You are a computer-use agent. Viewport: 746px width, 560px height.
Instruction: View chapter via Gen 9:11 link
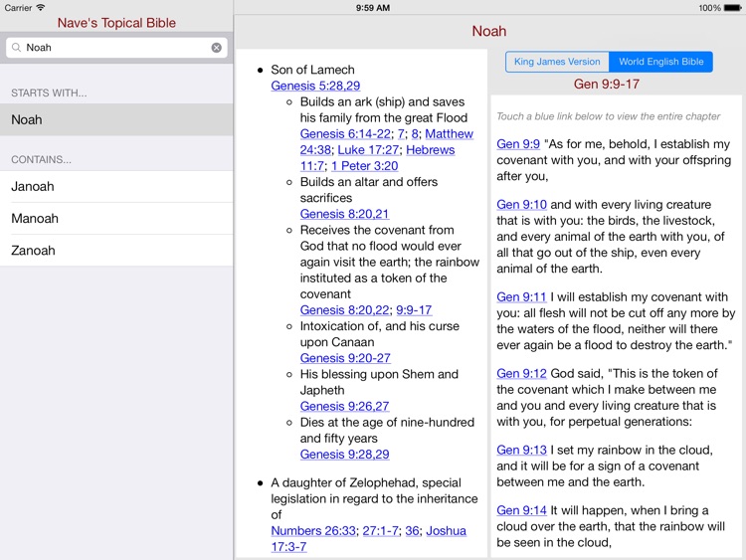tap(521, 296)
